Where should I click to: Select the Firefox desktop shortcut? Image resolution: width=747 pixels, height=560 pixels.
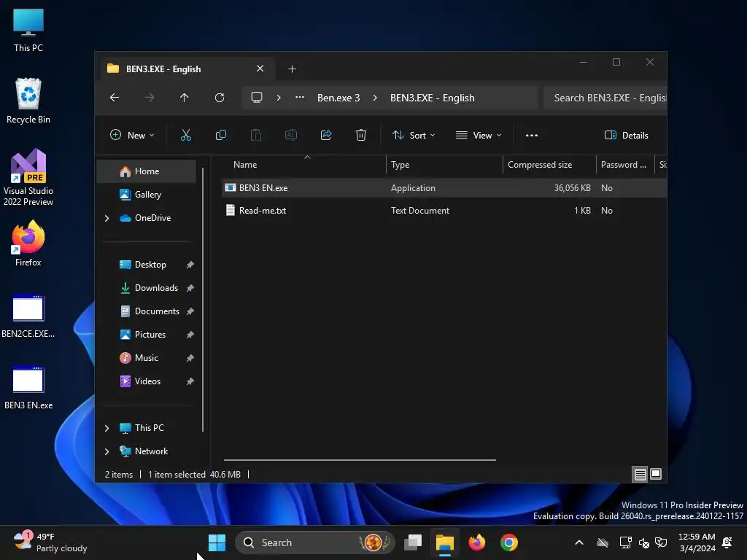(x=28, y=244)
